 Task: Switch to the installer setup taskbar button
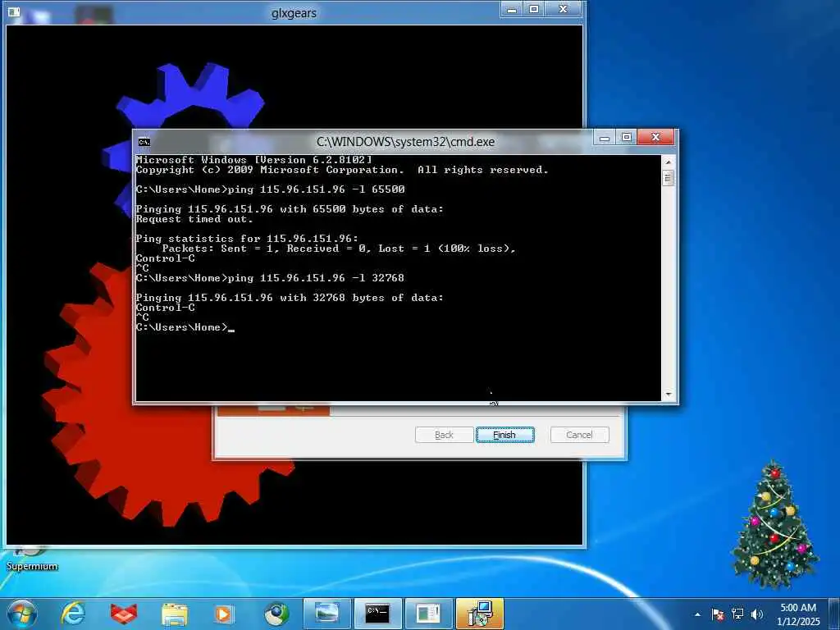coord(479,614)
